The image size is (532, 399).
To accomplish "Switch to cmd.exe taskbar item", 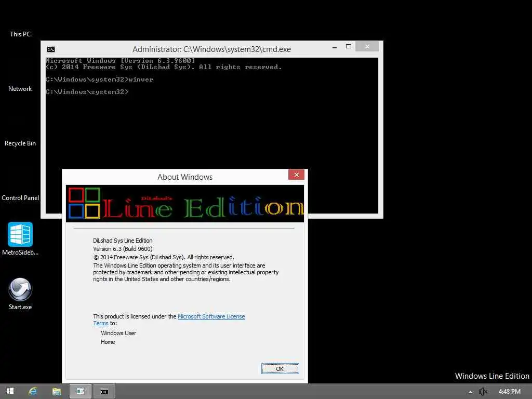I will (x=104, y=391).
